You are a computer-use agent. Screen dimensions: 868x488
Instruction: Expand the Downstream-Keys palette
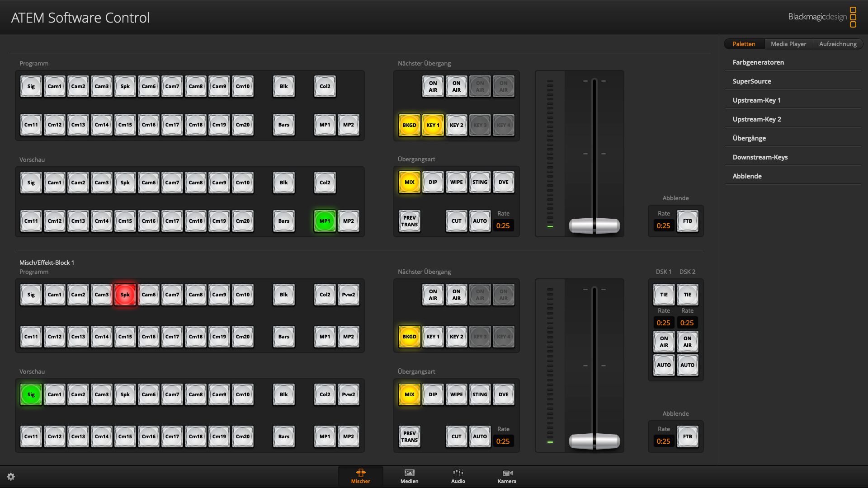pos(760,157)
